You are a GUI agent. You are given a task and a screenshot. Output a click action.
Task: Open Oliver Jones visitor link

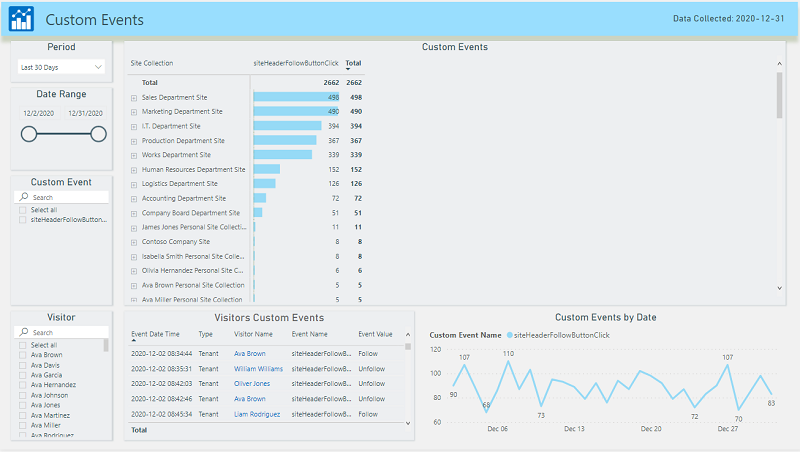pos(252,384)
